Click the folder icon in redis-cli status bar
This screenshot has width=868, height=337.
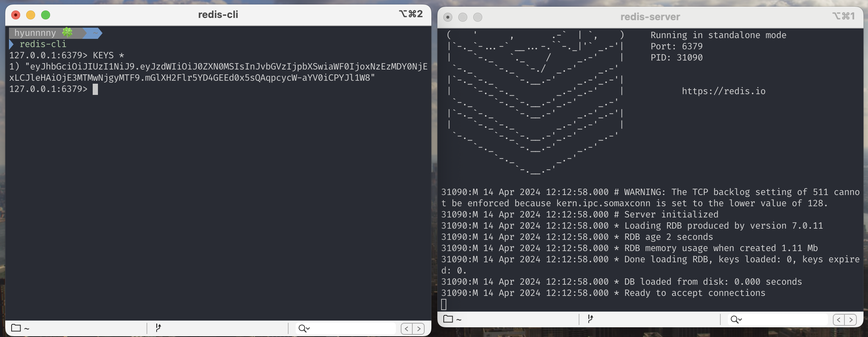coord(16,328)
